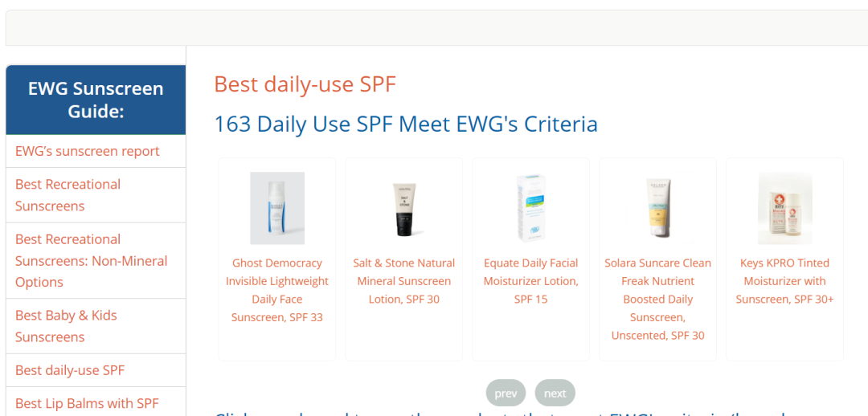The height and width of the screenshot is (416, 868).
Task: Go to next carousel products
Action: (555, 394)
